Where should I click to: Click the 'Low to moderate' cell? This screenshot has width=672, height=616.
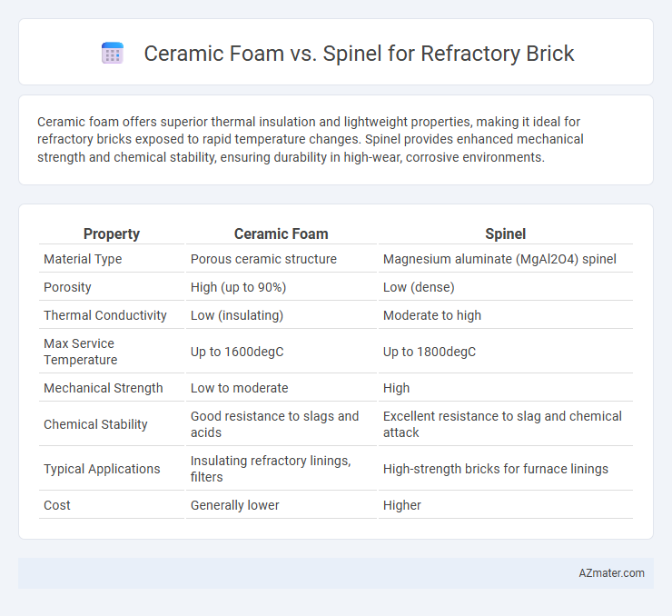[239, 388]
